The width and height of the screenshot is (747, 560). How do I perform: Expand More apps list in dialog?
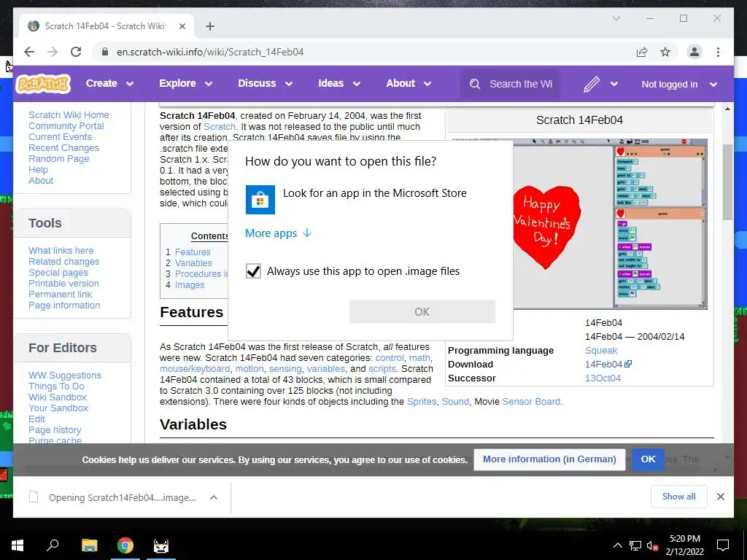[278, 233]
